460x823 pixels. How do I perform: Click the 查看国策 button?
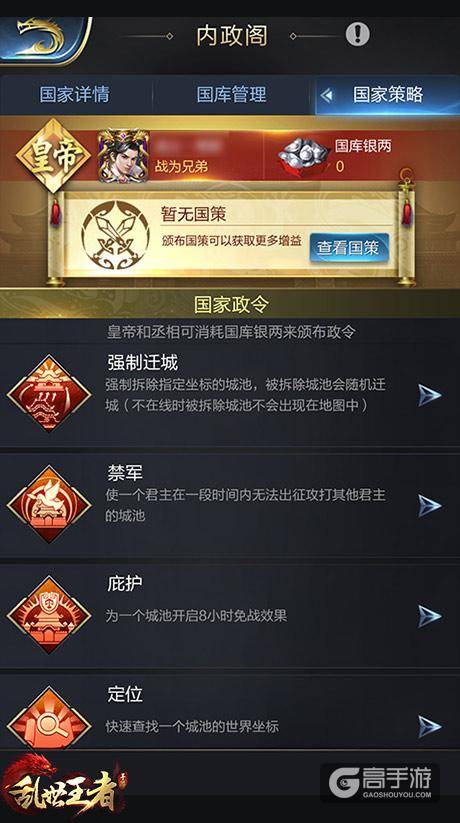point(349,247)
